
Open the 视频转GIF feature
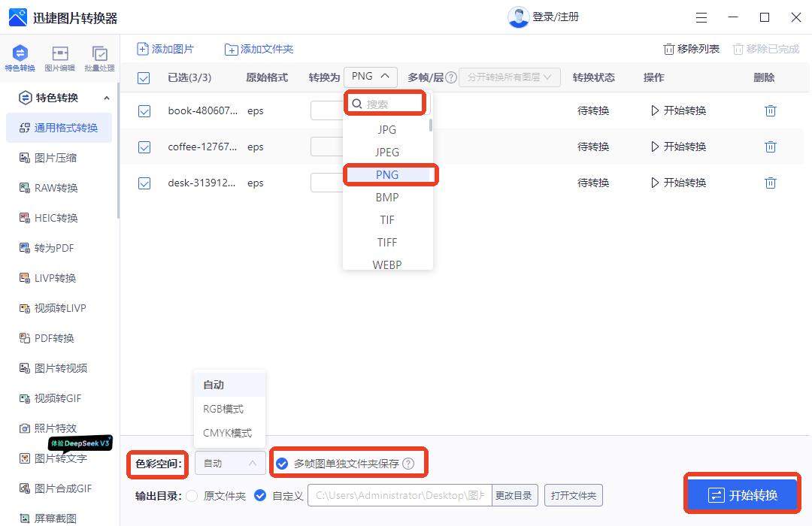pyautogui.click(x=59, y=398)
